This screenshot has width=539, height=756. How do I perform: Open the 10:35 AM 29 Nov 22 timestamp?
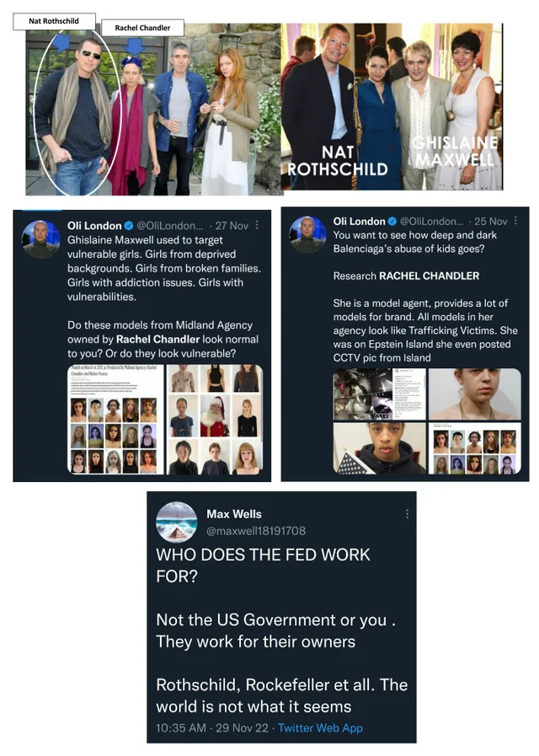click(x=212, y=728)
